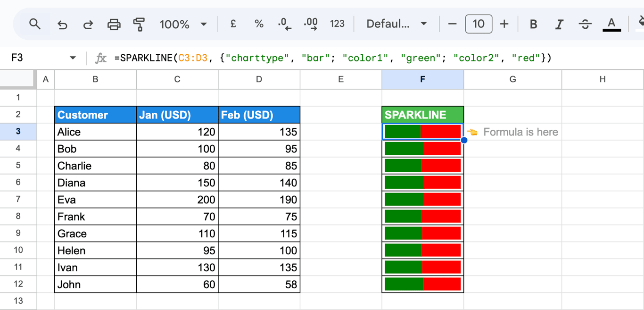Select row 13 header

18,301
